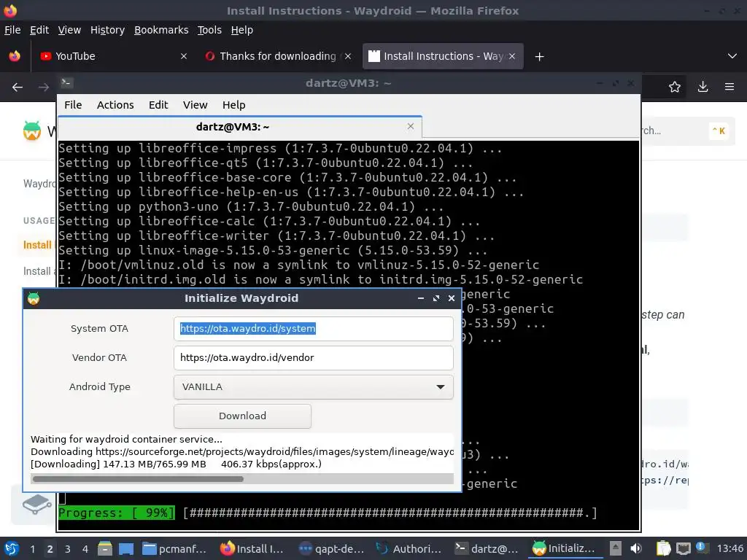The image size is (747, 560).
Task: Click the Install link in docs sidebar
Action: (x=38, y=245)
